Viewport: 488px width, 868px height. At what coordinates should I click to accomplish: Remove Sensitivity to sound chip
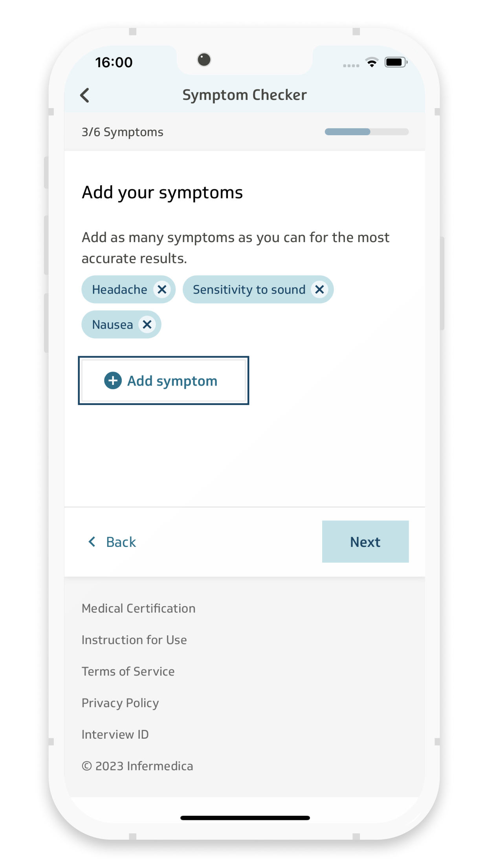pyautogui.click(x=319, y=290)
